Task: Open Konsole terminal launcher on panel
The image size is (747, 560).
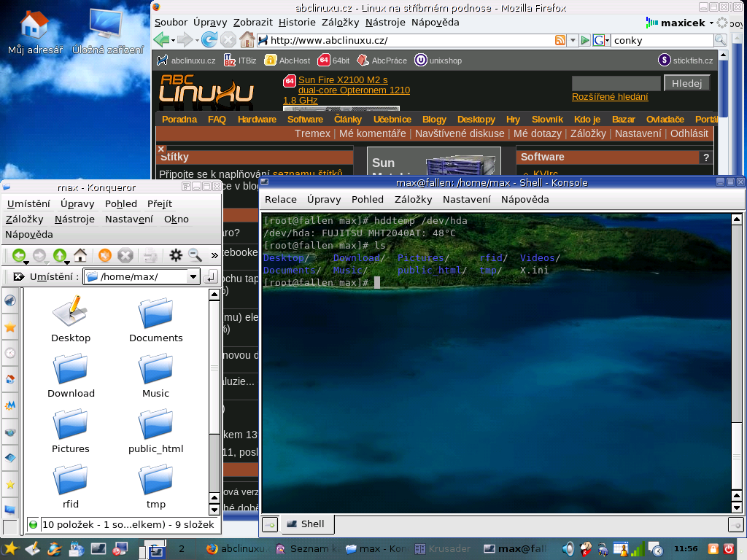Action: pos(98,548)
